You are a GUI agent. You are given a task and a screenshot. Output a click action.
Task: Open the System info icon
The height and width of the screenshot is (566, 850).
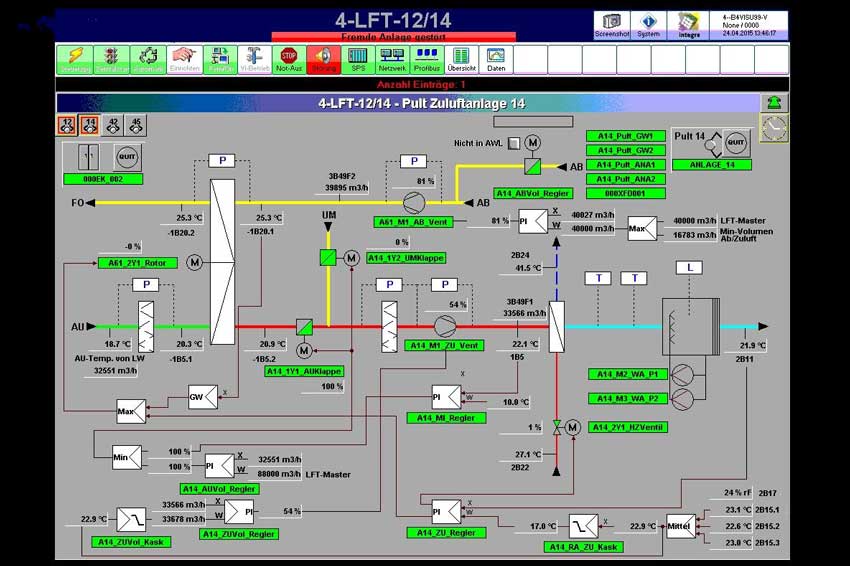[x=648, y=25]
